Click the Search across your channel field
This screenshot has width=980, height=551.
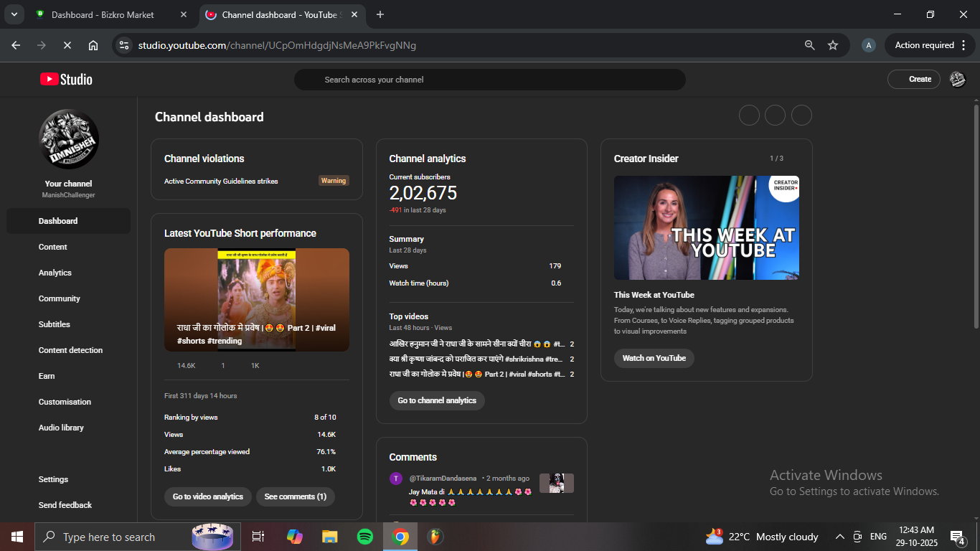click(x=489, y=80)
